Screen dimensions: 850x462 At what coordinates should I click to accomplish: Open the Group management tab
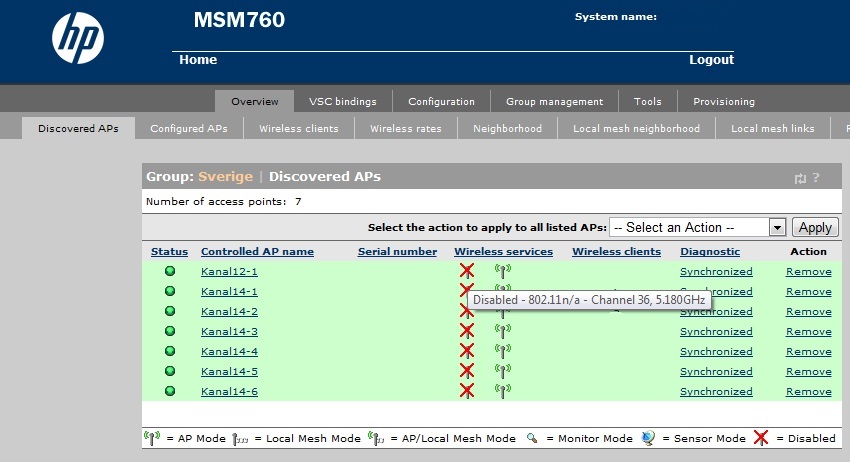point(555,101)
